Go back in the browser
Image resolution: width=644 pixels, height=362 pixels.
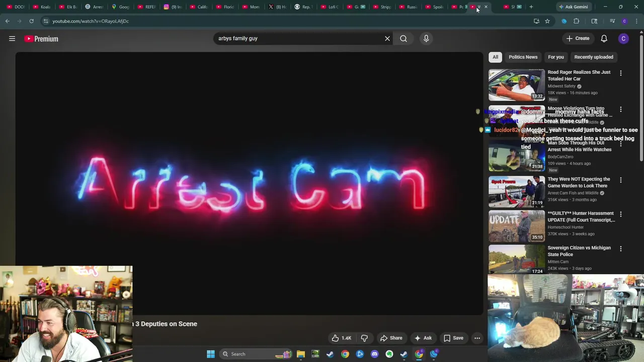pyautogui.click(x=7, y=21)
